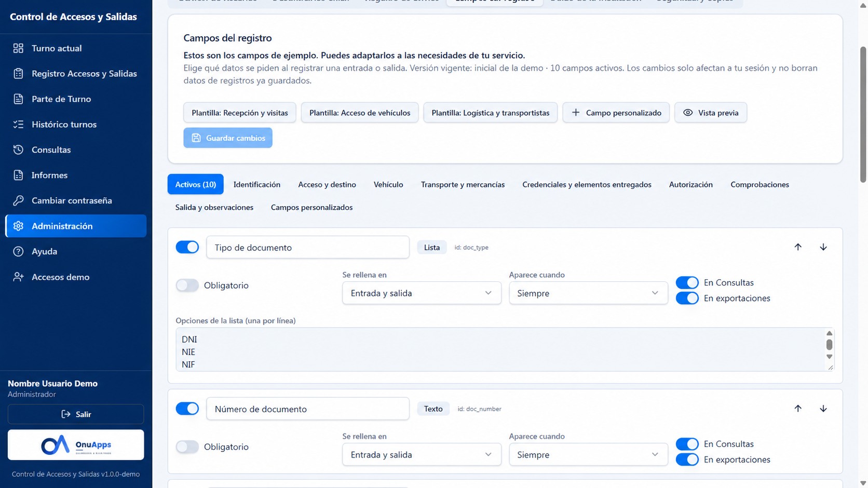Image resolution: width=868 pixels, height=488 pixels.
Task: Click the Texto type badge
Action: [433, 409]
